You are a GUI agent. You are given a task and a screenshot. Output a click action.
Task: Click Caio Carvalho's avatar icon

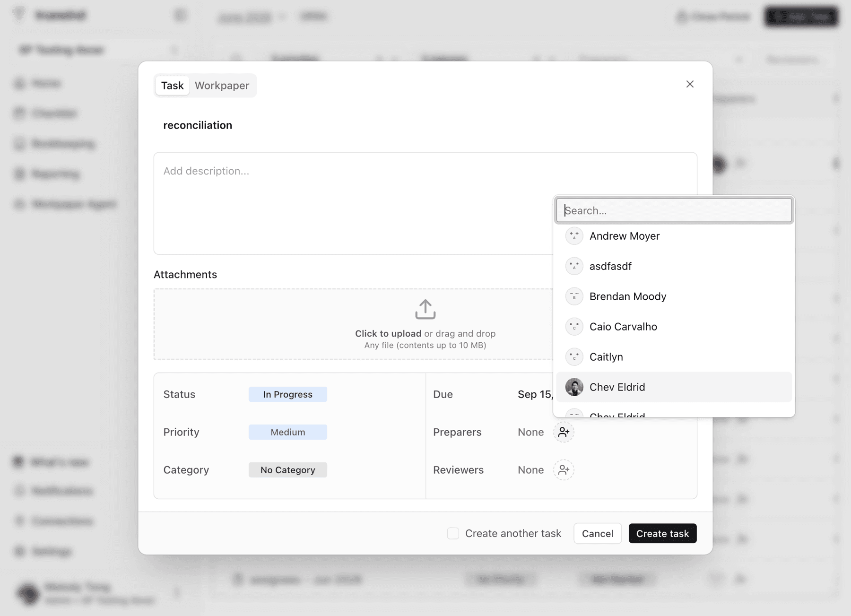(574, 327)
